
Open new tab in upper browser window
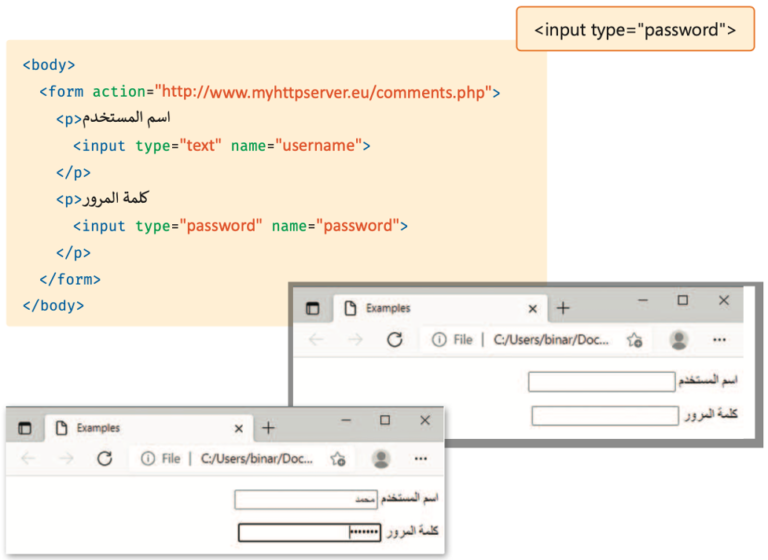click(563, 308)
